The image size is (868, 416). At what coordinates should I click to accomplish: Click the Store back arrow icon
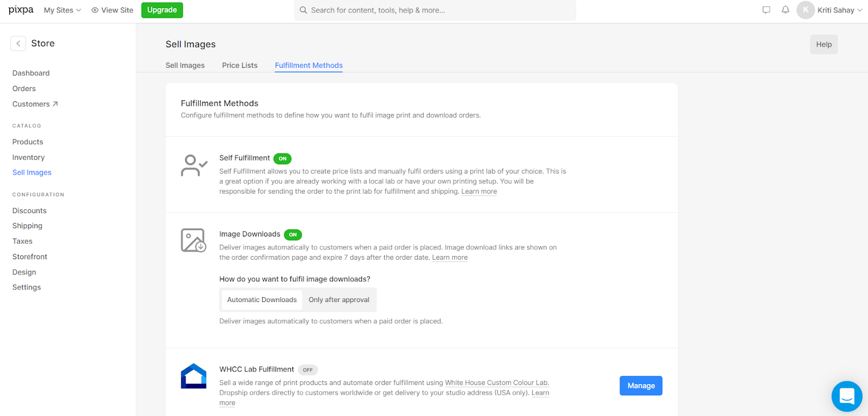point(18,43)
